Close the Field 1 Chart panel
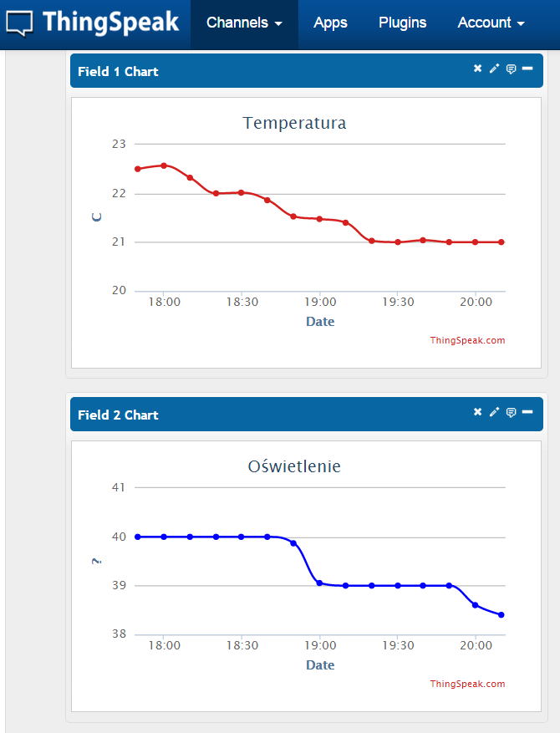 [478, 69]
